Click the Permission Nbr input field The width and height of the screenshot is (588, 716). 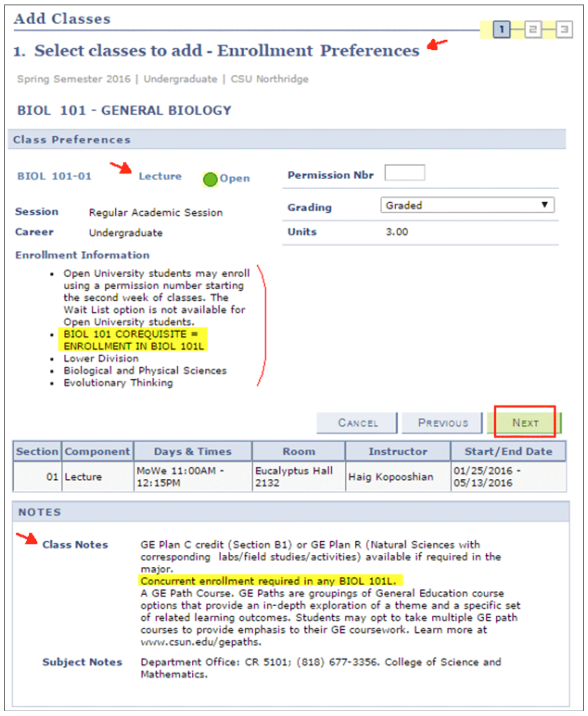pyautogui.click(x=405, y=173)
